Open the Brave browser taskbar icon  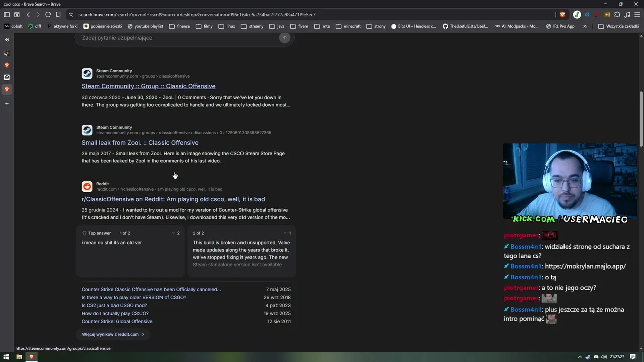[31, 357]
